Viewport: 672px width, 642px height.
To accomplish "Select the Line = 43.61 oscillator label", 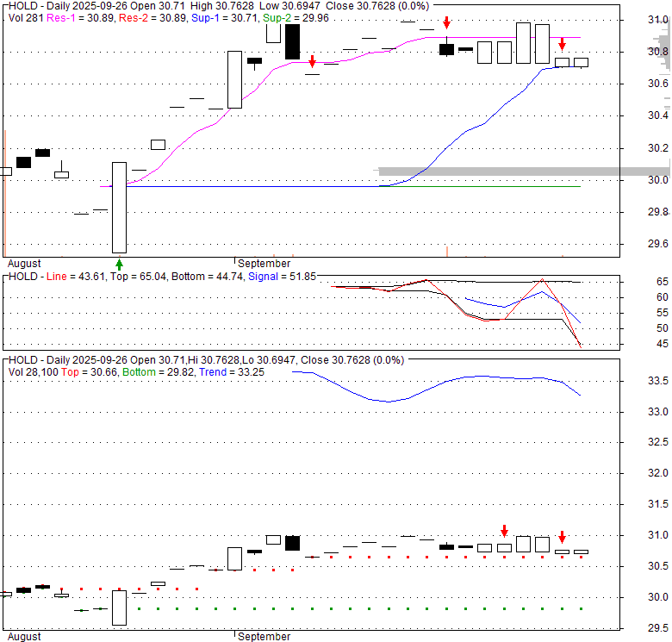I will tap(76, 277).
